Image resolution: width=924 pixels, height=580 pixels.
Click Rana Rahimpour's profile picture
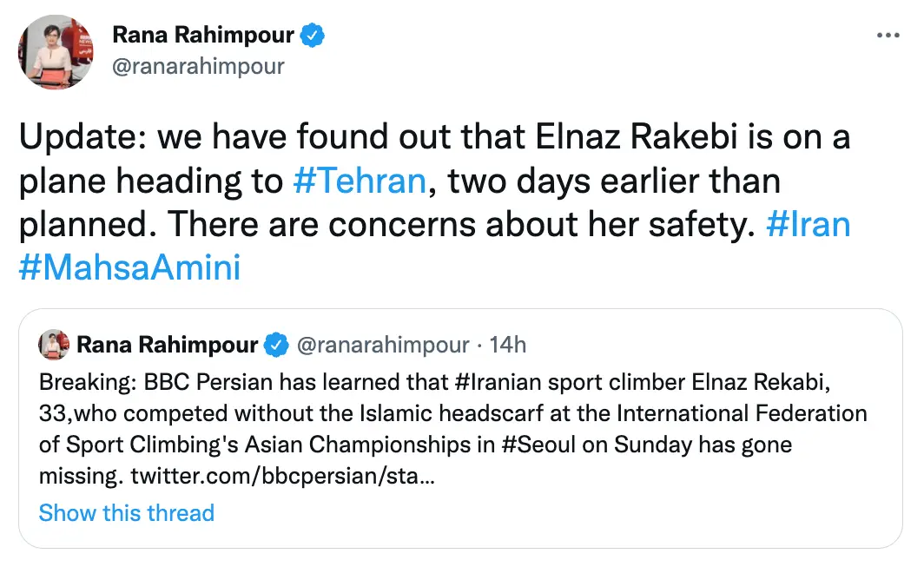point(56,52)
